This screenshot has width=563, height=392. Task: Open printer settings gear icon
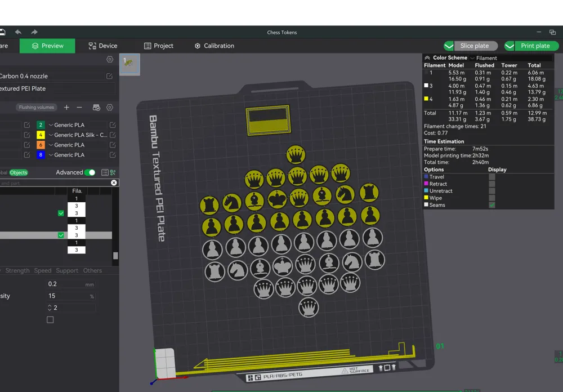[x=110, y=59]
